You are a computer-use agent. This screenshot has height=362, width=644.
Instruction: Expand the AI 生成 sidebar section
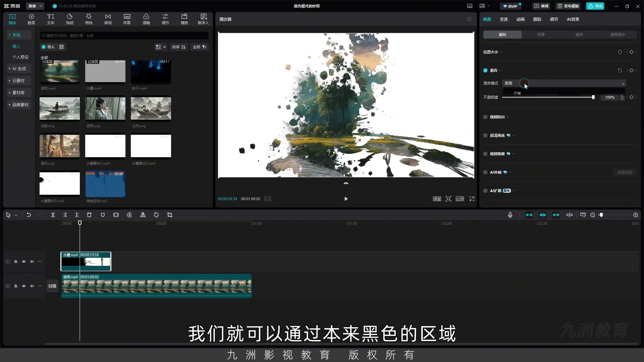(x=19, y=69)
